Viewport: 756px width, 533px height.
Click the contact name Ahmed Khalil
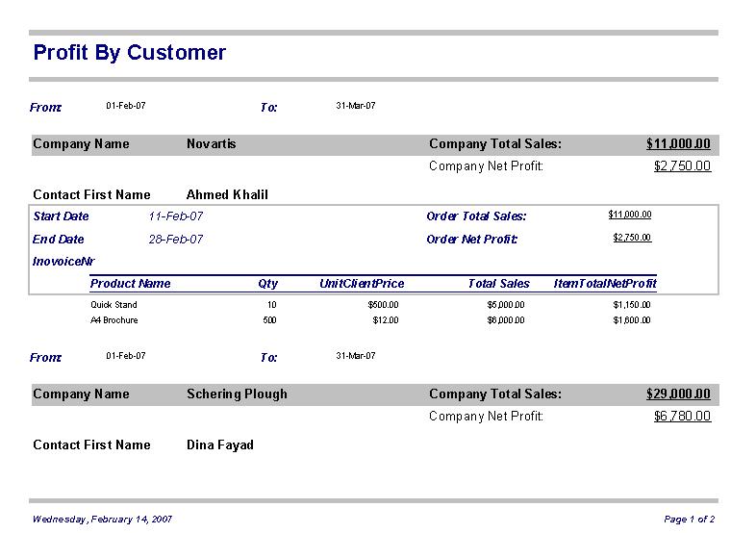(227, 195)
